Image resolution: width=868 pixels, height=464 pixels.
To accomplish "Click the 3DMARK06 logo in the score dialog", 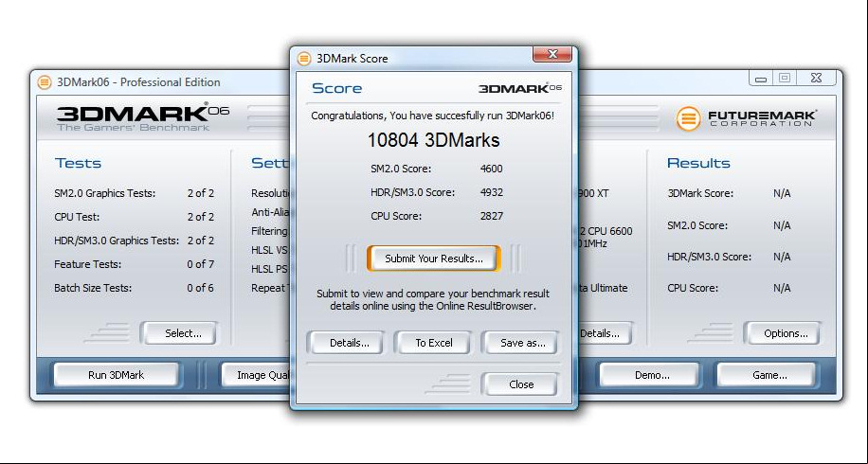I will (520, 88).
